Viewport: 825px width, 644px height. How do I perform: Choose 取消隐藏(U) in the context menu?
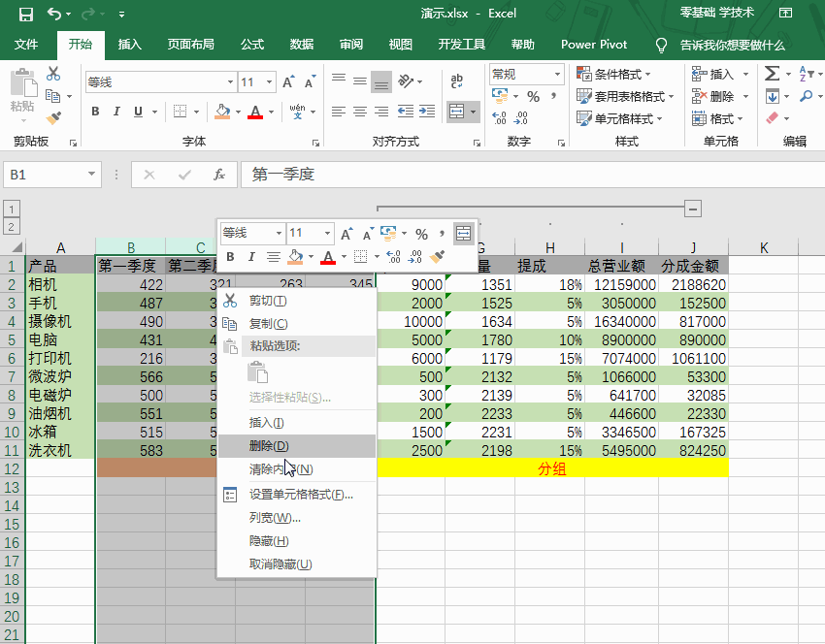point(297,564)
